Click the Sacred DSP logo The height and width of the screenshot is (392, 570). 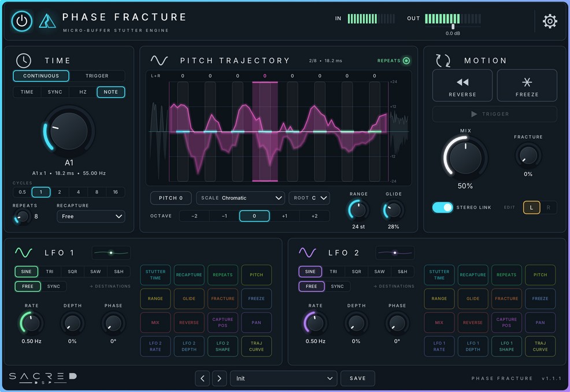tap(43, 378)
